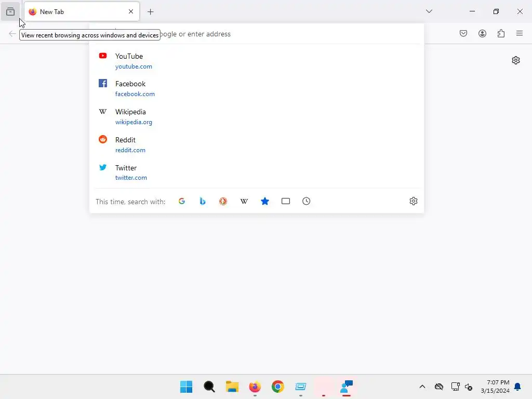The width and height of the screenshot is (532, 399).
Task: Click the Twitter bird favicon
Action: (x=103, y=167)
